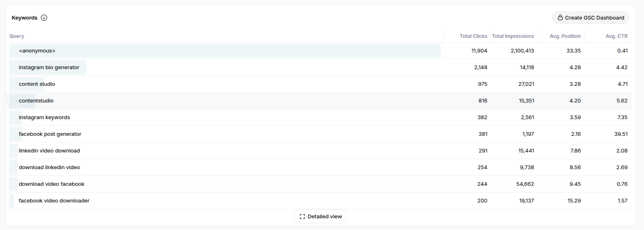
Task: Select the facebook post generator query
Action: pyautogui.click(x=50, y=134)
